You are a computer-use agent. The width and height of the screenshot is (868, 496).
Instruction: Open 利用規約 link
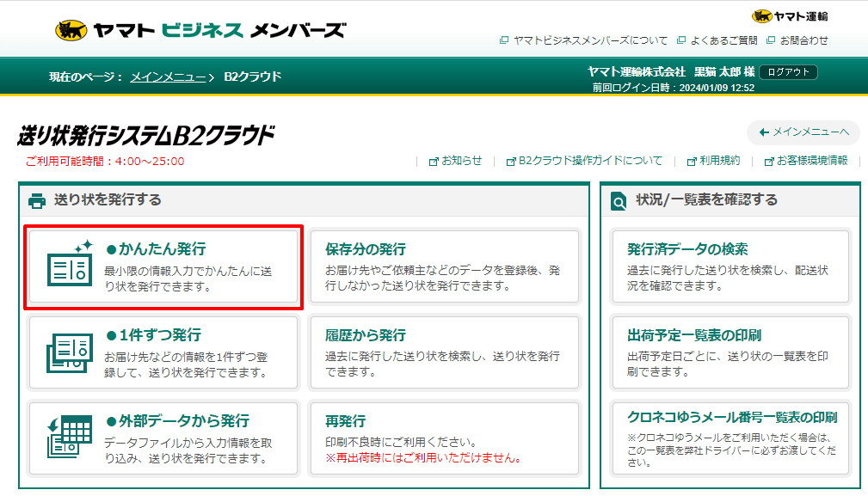[x=718, y=161]
